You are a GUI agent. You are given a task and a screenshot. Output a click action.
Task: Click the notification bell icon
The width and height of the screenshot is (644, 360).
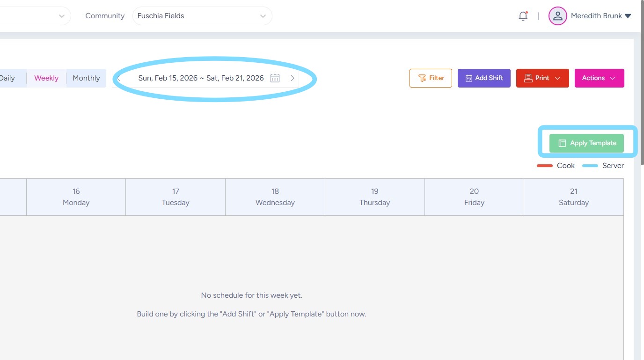(523, 16)
